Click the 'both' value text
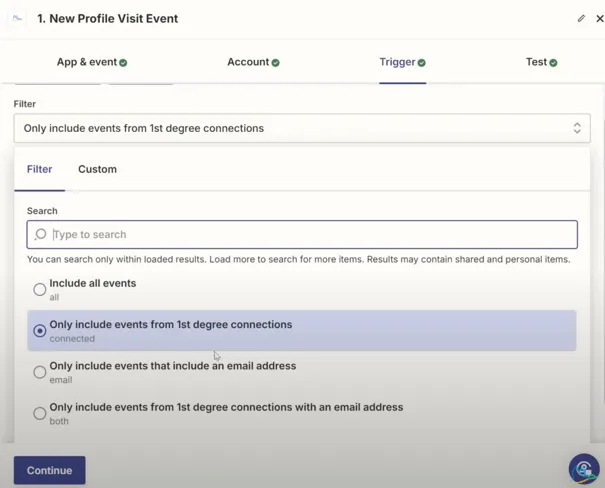The height and width of the screenshot is (488, 605). 59,421
